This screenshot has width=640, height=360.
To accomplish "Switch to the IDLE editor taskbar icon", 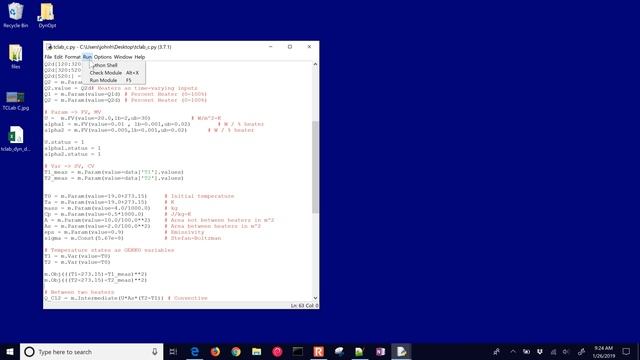I will click(401, 351).
